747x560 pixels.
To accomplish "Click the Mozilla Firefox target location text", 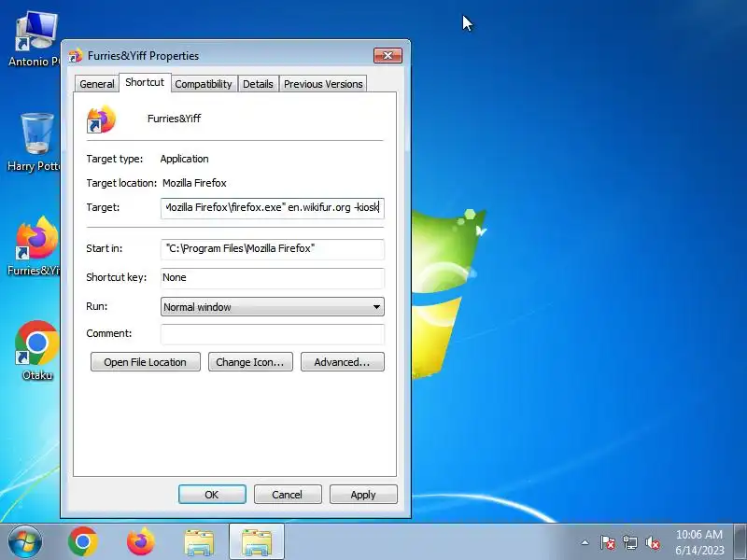I will (194, 183).
